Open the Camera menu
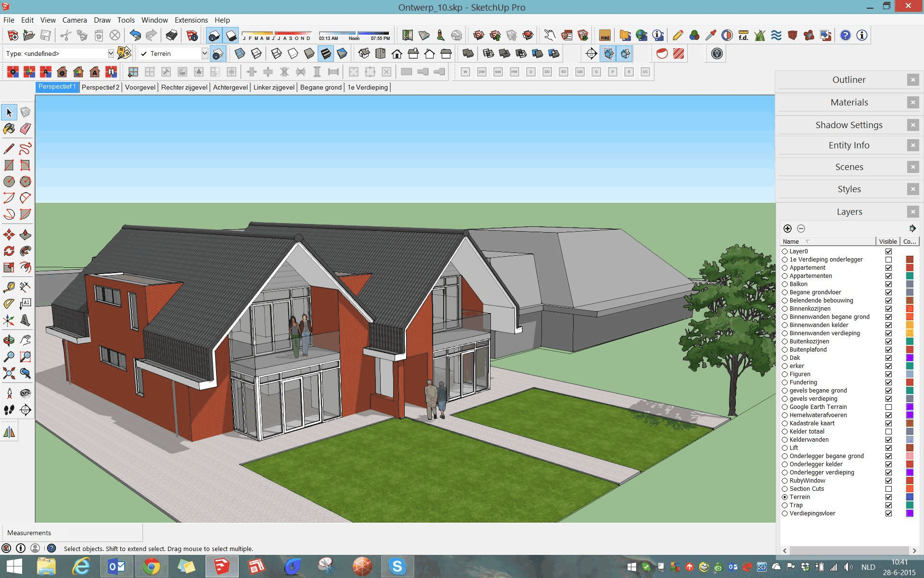The height and width of the screenshot is (578, 924). pos(73,19)
